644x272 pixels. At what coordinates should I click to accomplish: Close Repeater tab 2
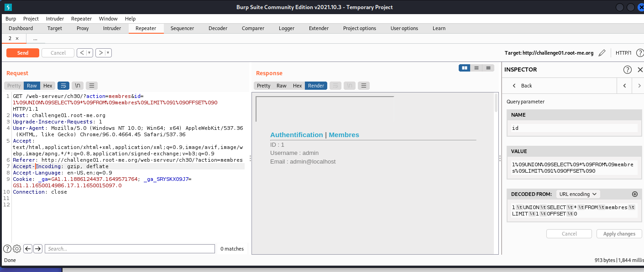17,39
